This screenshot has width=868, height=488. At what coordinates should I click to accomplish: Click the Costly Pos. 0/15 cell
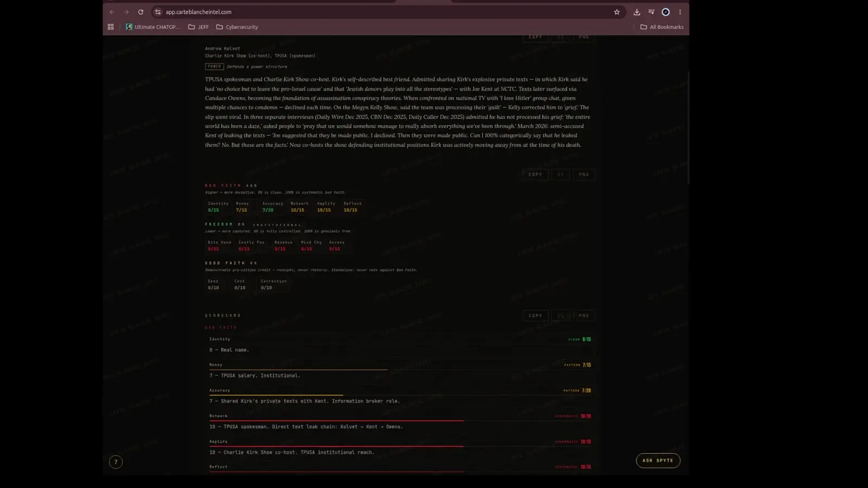(252, 246)
